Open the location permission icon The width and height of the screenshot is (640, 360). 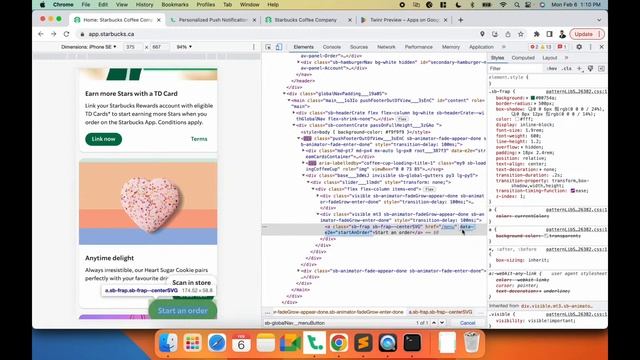click(482, 34)
